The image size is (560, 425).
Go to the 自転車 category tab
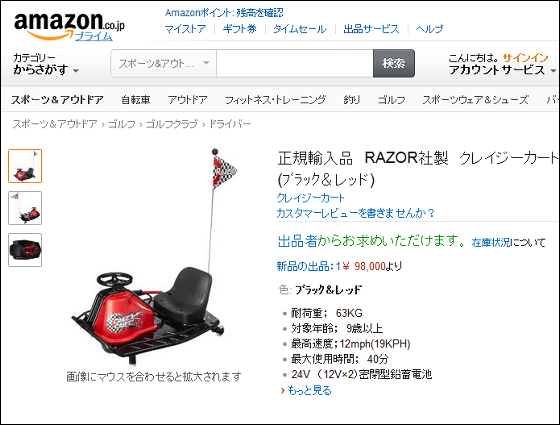(x=135, y=100)
